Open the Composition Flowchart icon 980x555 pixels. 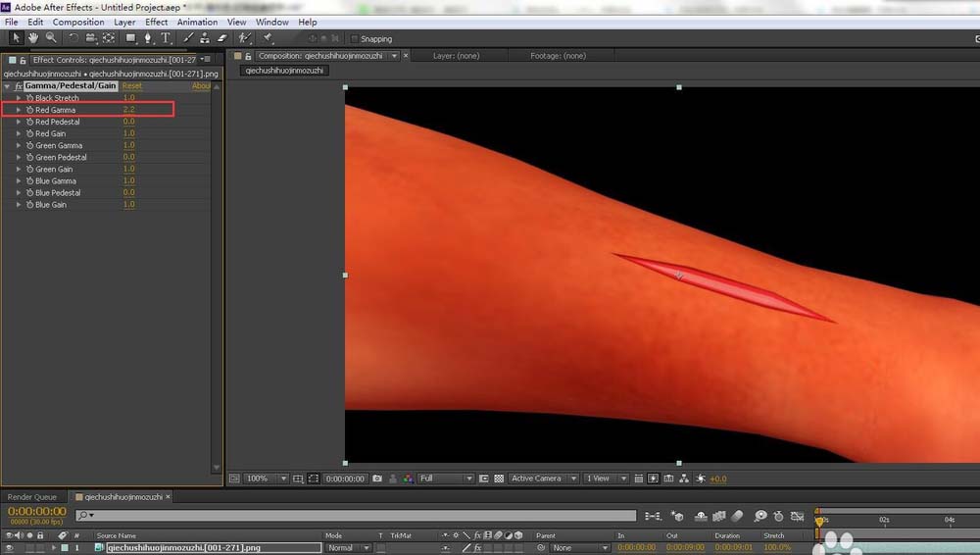[x=684, y=479]
